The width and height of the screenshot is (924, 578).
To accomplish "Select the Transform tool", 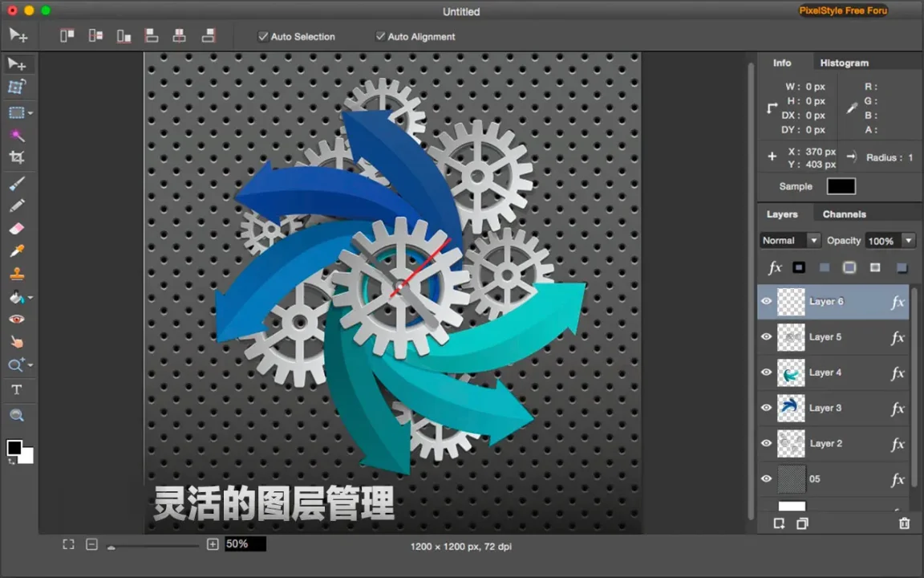I will pos(17,87).
